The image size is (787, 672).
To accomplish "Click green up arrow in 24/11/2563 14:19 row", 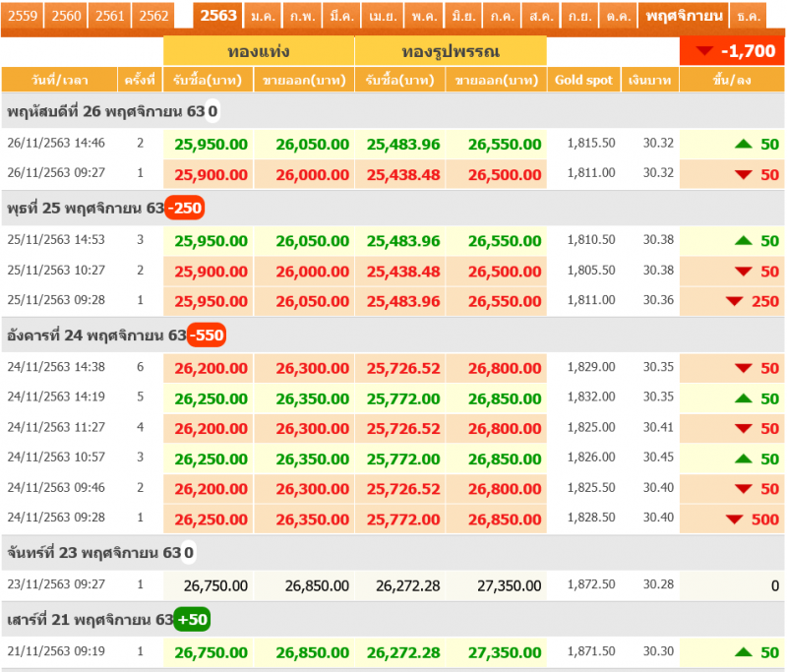I will (745, 399).
